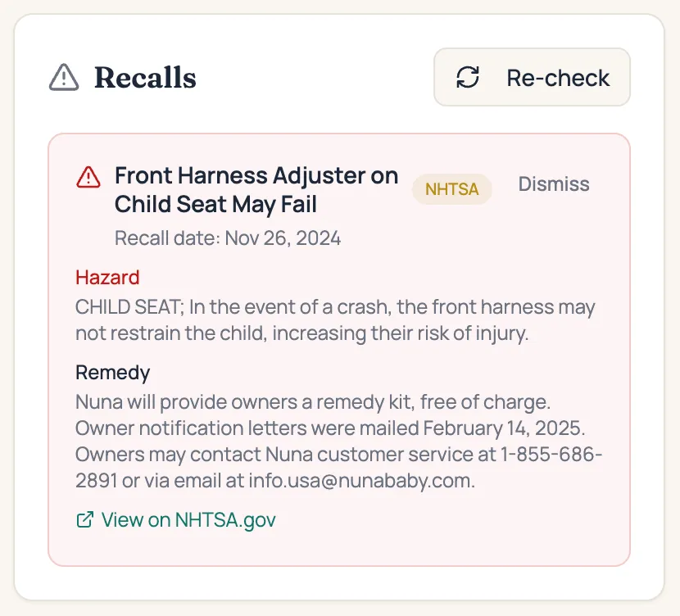This screenshot has height=616, width=680.
Task: Click the Hazard section heading
Action: 107,278
